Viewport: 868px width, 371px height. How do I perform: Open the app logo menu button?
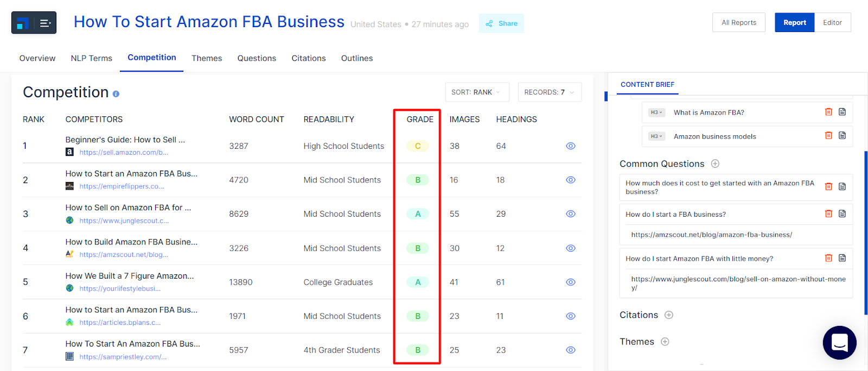click(34, 23)
